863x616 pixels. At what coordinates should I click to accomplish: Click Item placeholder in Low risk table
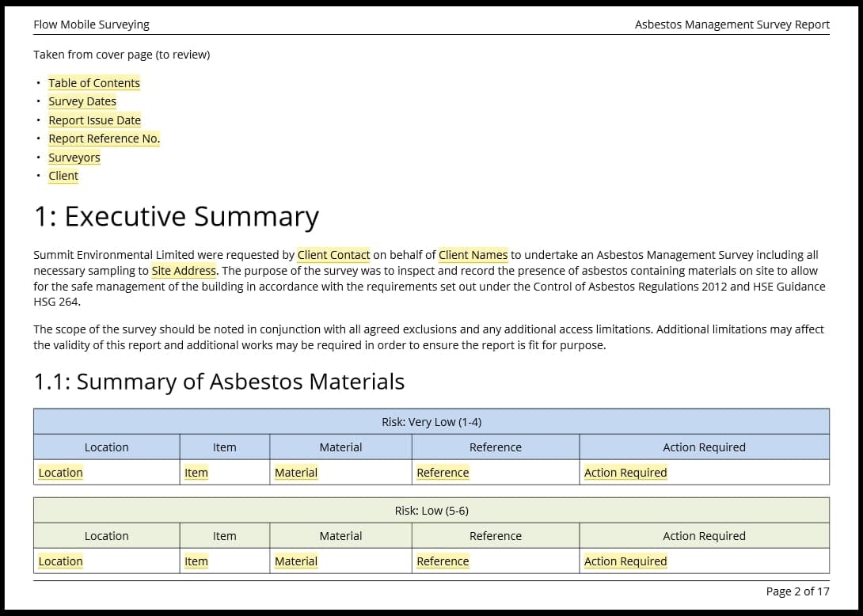196,561
